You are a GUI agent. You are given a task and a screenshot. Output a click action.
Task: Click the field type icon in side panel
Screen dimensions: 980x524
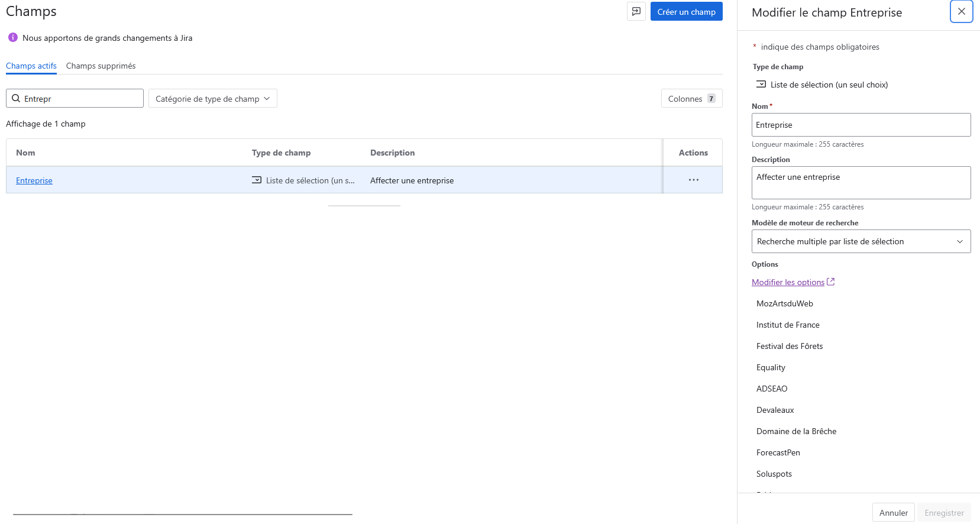761,85
